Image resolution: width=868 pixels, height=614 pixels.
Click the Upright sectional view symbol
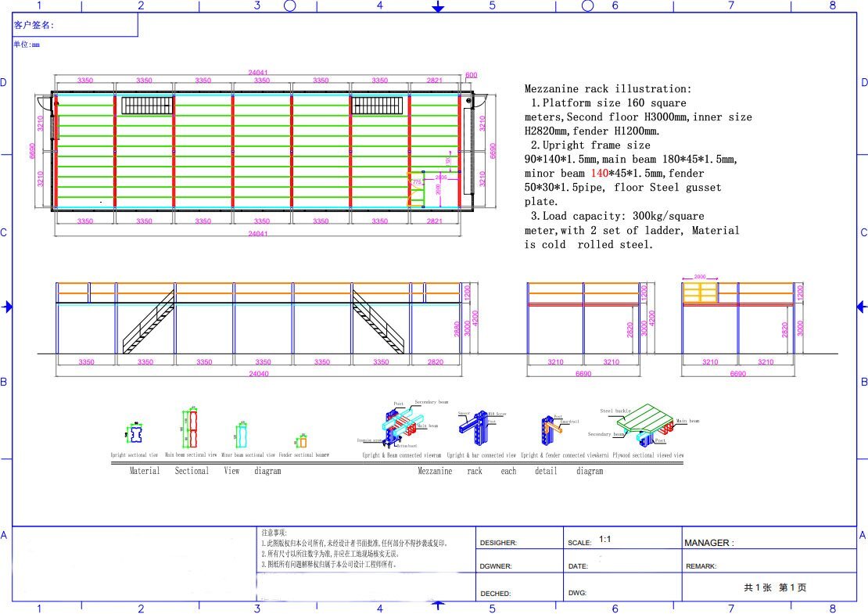click(136, 432)
